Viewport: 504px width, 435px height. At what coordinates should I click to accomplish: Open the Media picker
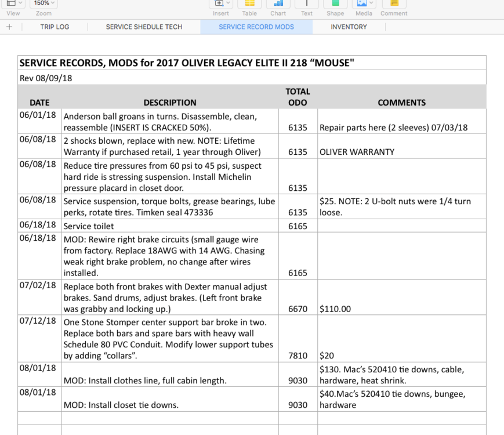pos(364,4)
